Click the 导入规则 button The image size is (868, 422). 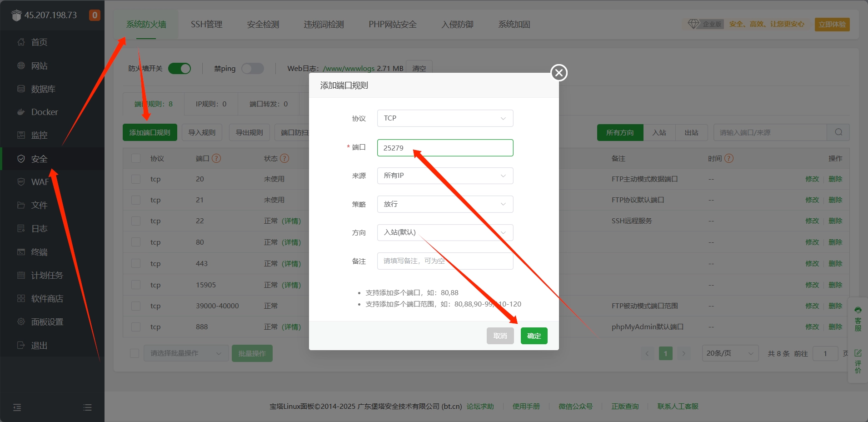pos(202,132)
